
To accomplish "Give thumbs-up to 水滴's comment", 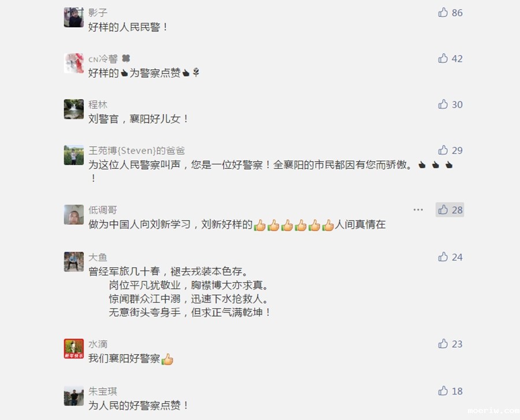I will [x=450, y=344].
